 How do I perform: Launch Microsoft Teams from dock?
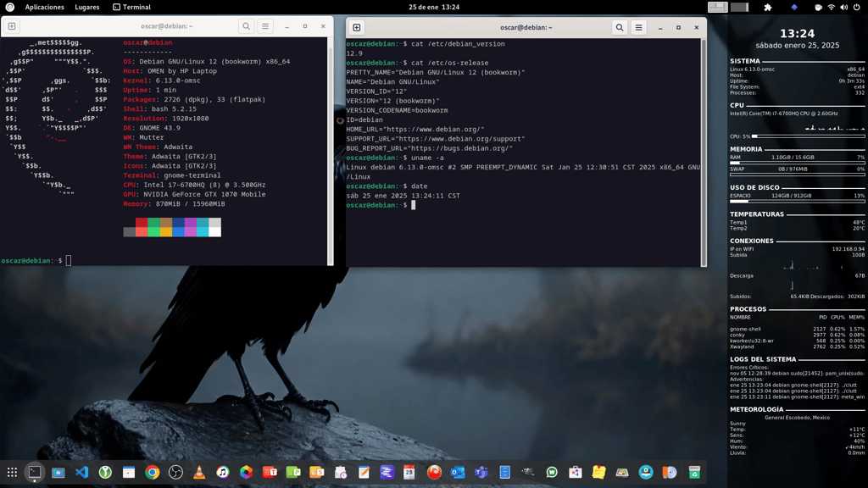(481, 472)
